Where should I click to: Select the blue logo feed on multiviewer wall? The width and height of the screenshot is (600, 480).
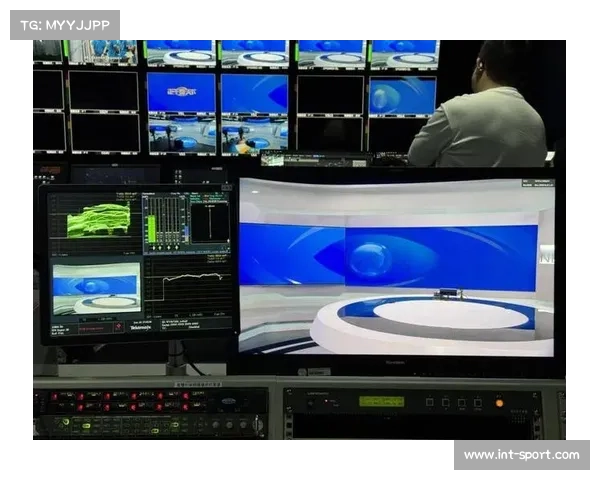tap(181, 93)
